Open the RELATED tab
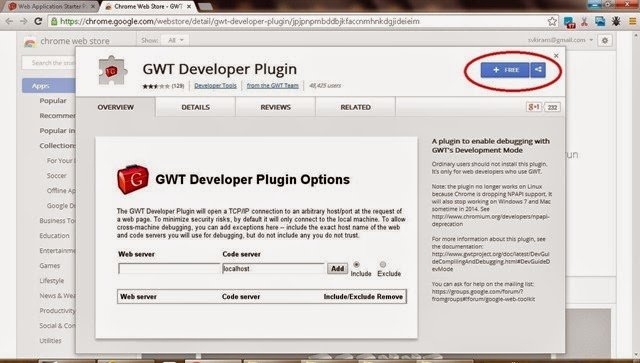 pos(356,107)
